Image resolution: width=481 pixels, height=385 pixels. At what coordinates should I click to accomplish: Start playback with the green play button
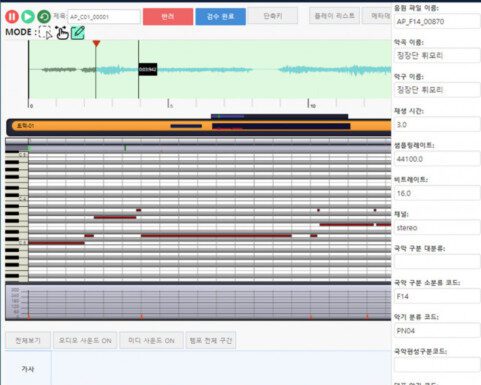(x=28, y=17)
